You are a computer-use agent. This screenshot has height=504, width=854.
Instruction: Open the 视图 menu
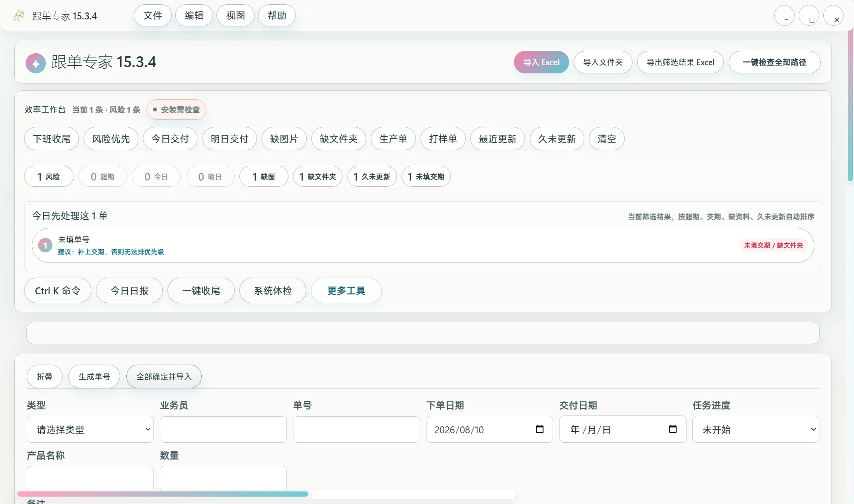tap(235, 16)
